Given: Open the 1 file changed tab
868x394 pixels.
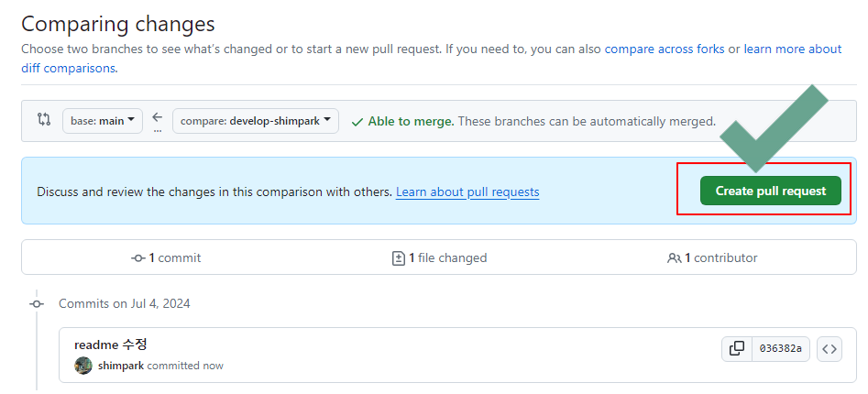Looking at the screenshot, I should click(440, 257).
